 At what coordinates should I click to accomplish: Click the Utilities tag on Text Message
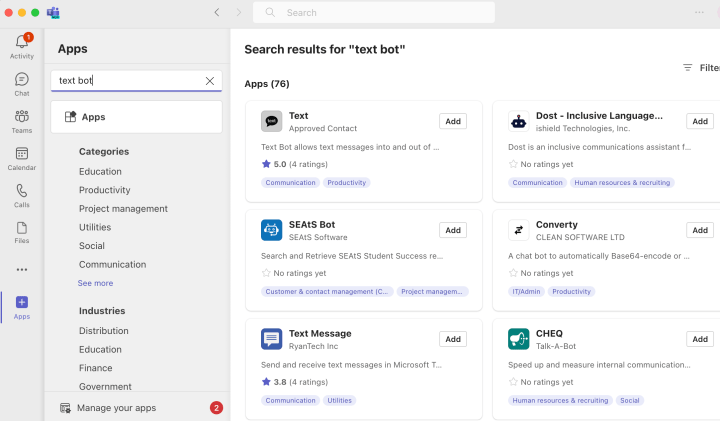tap(339, 400)
